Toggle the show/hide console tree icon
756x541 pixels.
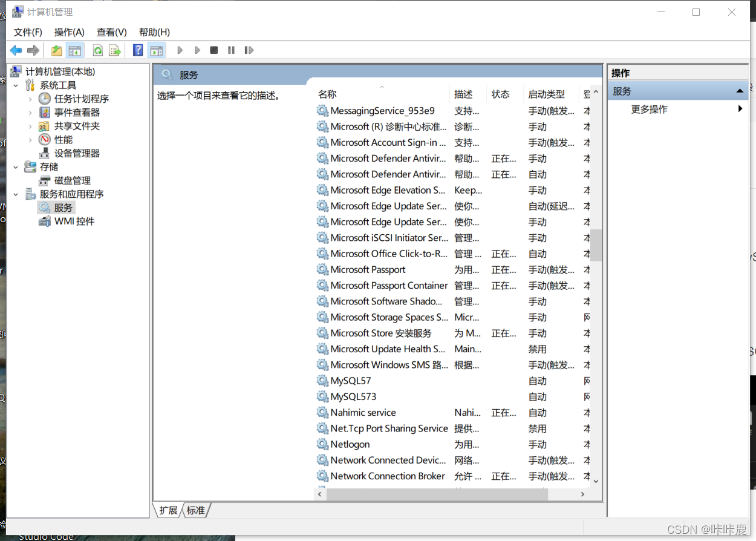(x=74, y=50)
